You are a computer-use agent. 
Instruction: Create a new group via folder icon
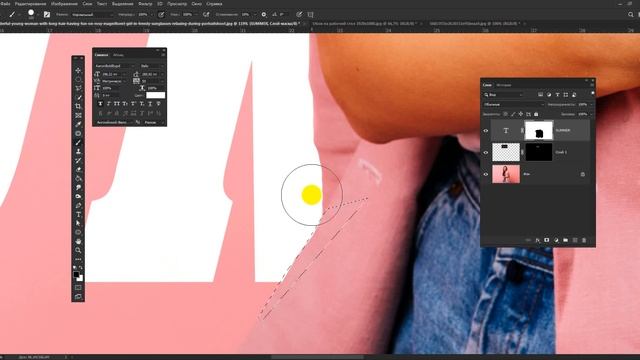click(x=565, y=240)
